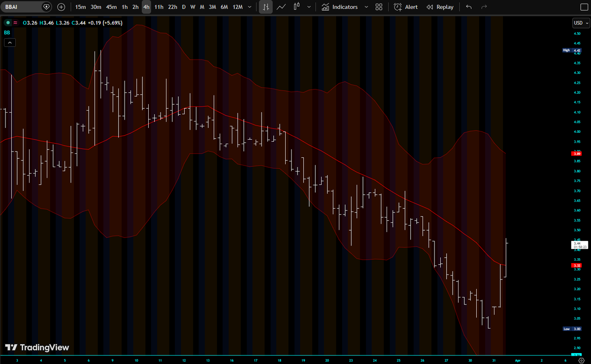Screen dimensions: 591x364
Task: Click the line chart drawing icon
Action: pos(281,7)
